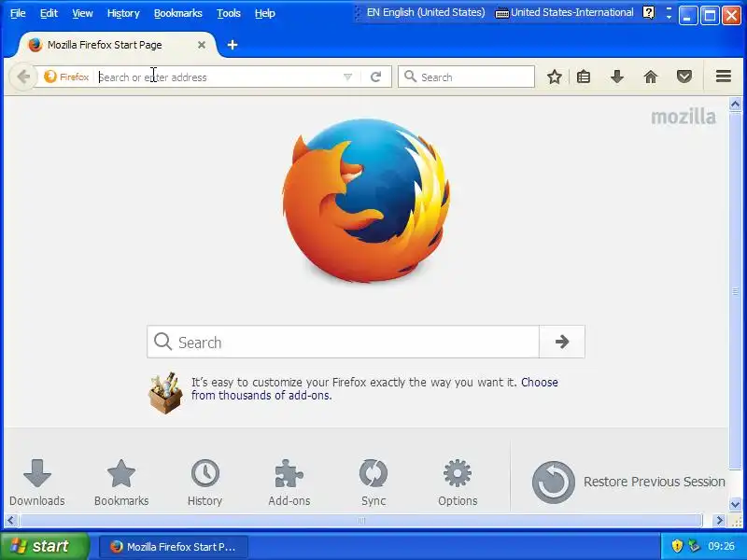The width and height of the screenshot is (747, 560).
Task: Open the Help menu
Action: point(265,13)
